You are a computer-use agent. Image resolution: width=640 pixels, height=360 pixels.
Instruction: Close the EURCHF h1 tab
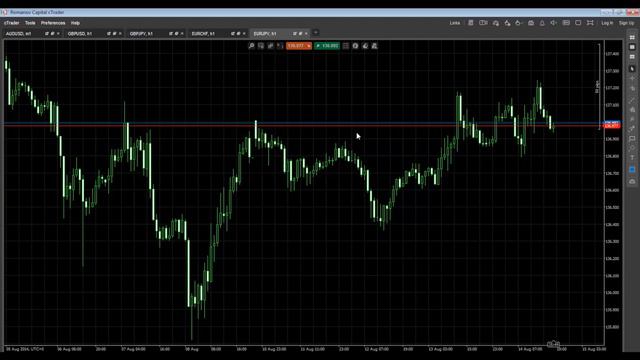(x=244, y=33)
